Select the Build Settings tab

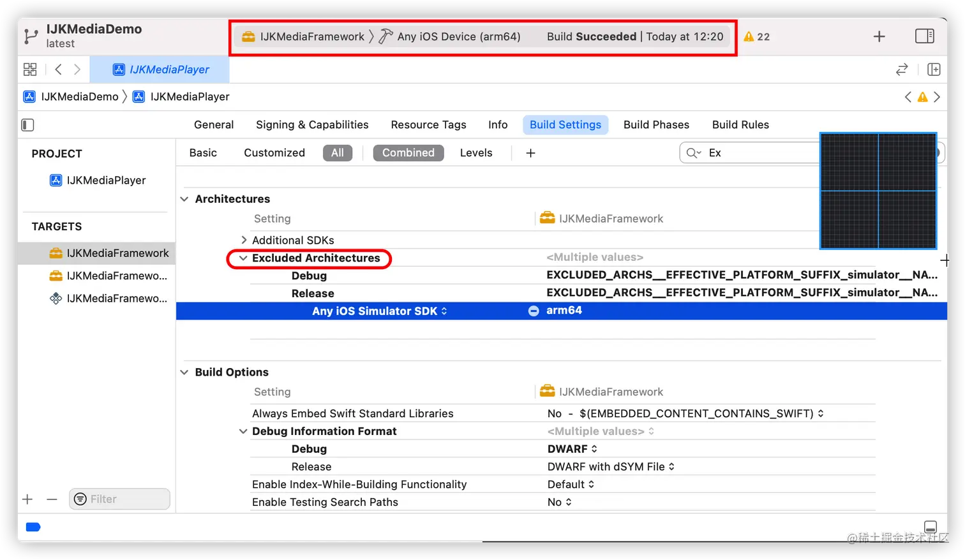click(x=565, y=125)
